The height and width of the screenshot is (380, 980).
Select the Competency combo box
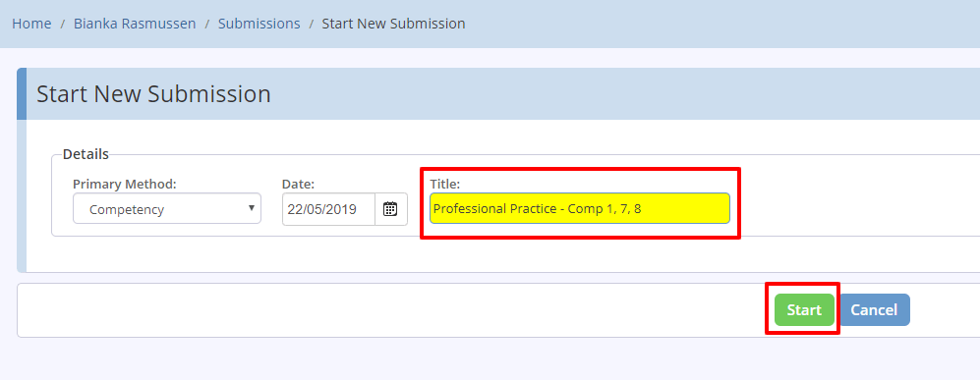click(167, 208)
